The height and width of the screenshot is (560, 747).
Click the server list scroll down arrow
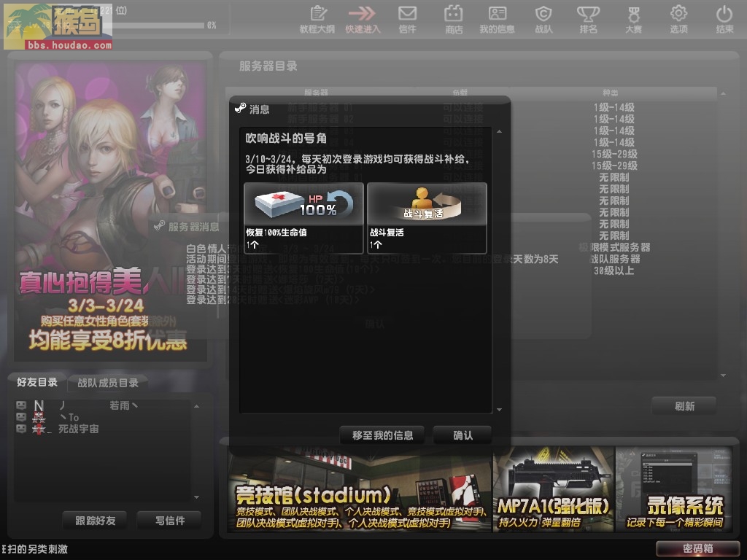(723, 376)
